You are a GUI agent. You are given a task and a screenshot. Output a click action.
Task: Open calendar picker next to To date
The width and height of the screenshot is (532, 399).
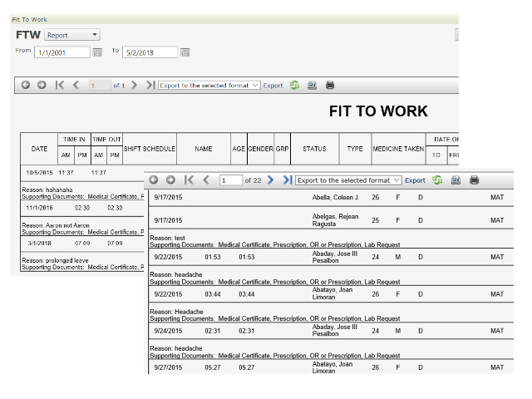point(185,52)
